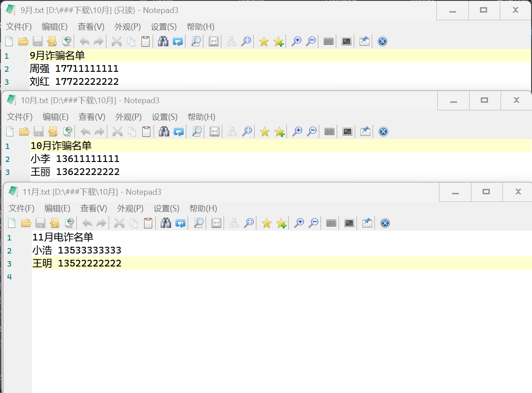
Task: Click Paste clipboard icon in 10月.txt window
Action: pos(146,131)
